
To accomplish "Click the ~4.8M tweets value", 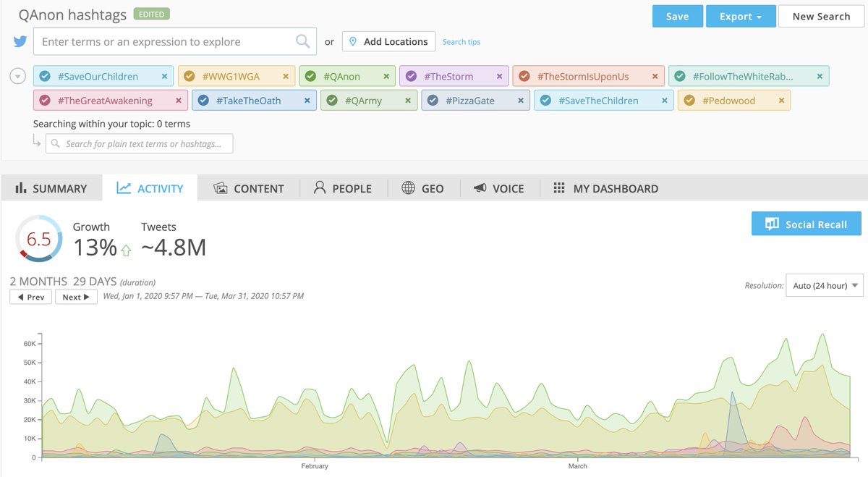I will coord(174,248).
